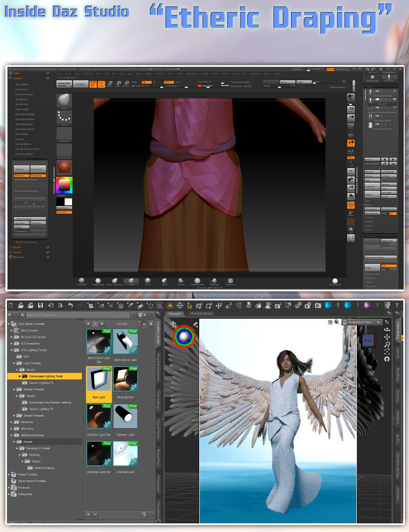409x532 pixels.
Task: Open the Render Settings side tab
Action: 398,465
